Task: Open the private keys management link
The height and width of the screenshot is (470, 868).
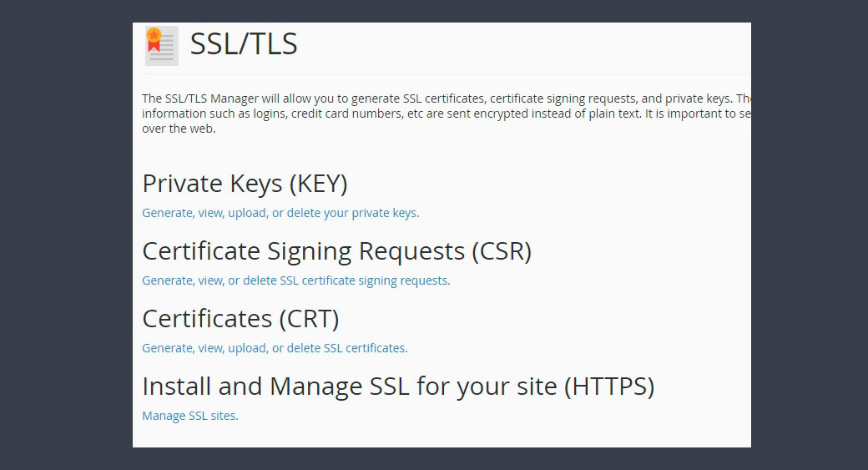Action: (280, 213)
